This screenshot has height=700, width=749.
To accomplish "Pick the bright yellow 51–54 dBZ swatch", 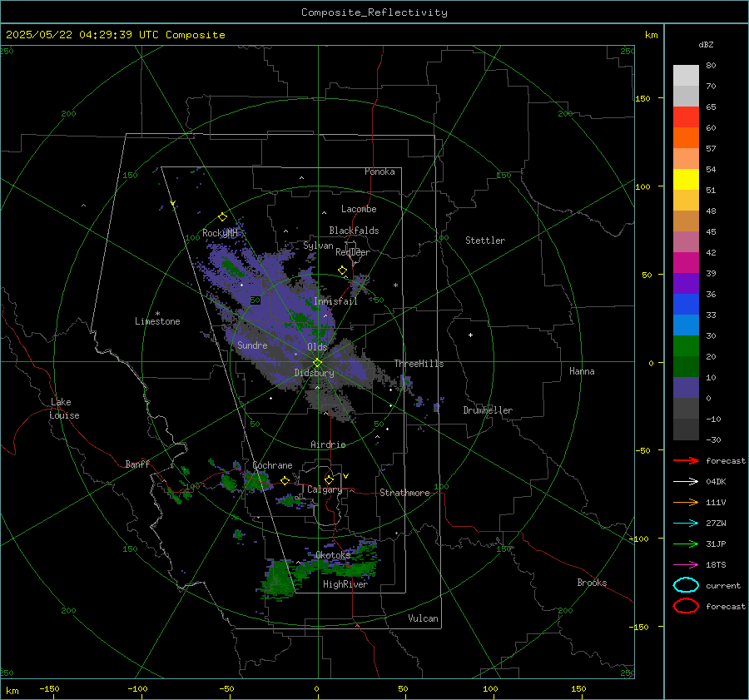I will [686, 180].
